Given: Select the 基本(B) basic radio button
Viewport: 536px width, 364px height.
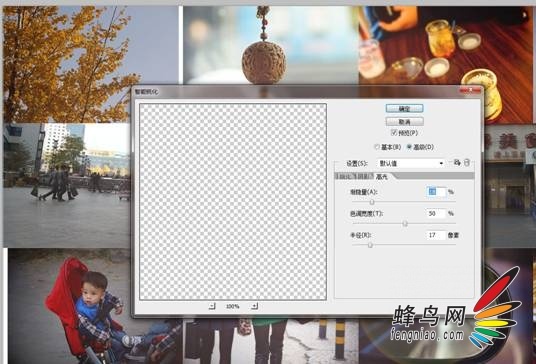Looking at the screenshot, I should pyautogui.click(x=377, y=147).
